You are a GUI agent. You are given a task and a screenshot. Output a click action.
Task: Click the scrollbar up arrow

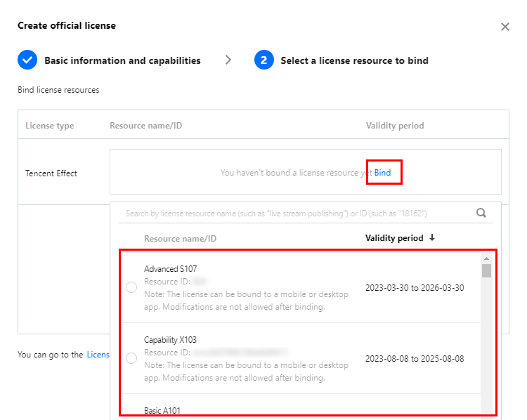click(486, 258)
